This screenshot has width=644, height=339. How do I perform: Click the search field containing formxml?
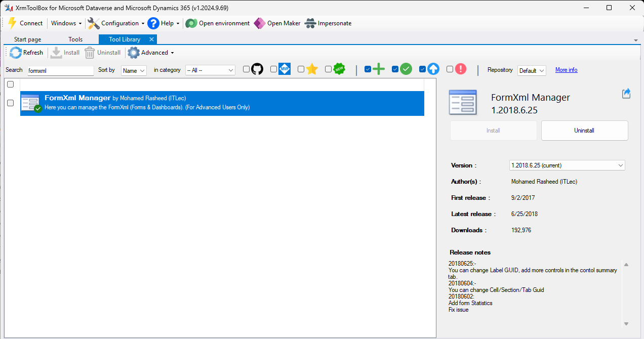(x=60, y=71)
